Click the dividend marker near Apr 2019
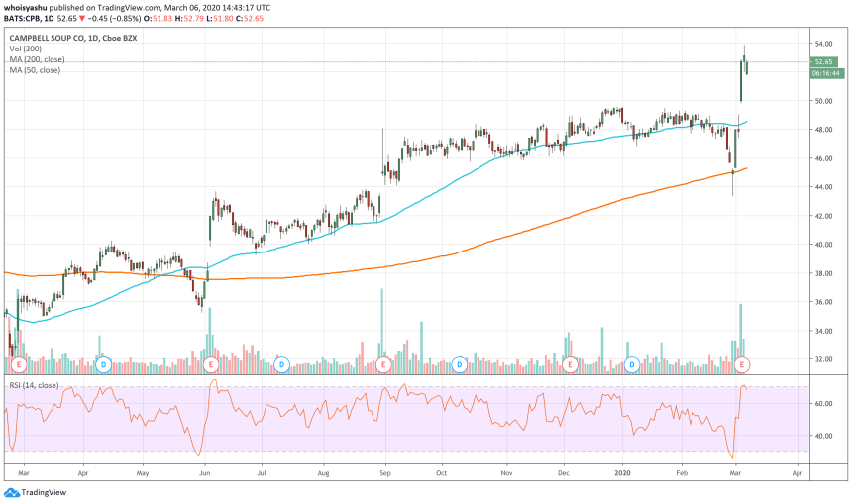Viewport: 852px width, 504px height. click(x=103, y=364)
